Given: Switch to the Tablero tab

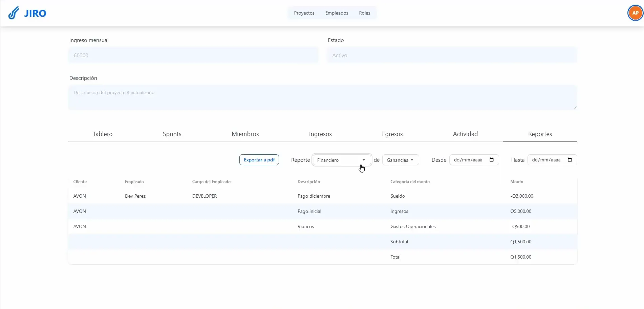Looking at the screenshot, I should 103,134.
